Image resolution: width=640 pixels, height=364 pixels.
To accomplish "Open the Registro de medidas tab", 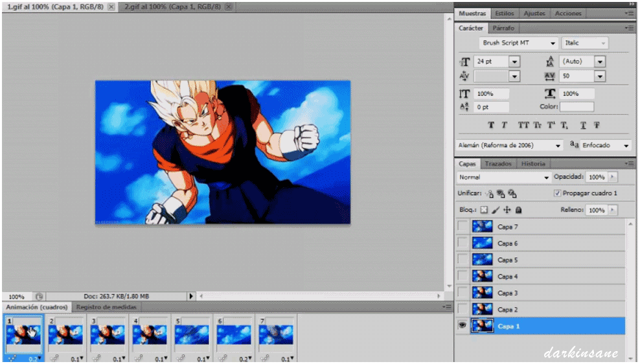I will 106,307.
